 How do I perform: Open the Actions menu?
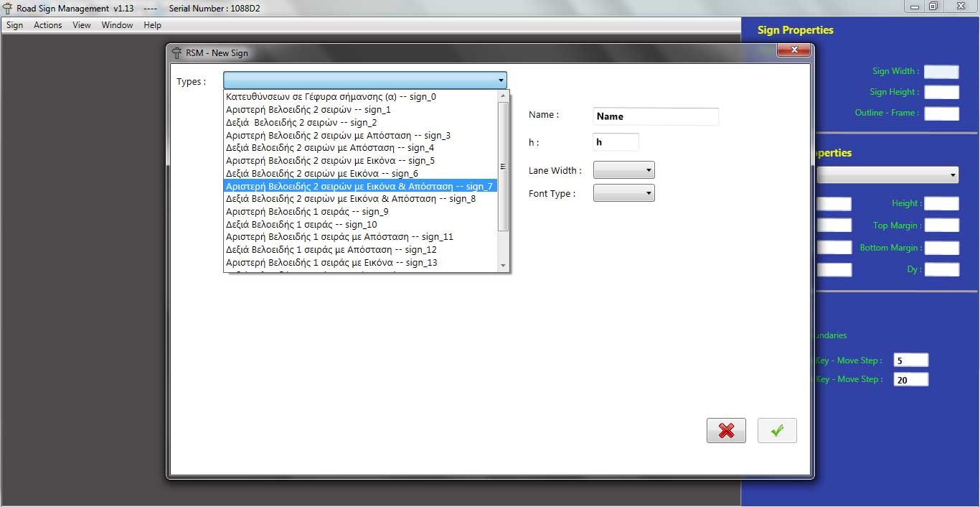[x=48, y=25]
